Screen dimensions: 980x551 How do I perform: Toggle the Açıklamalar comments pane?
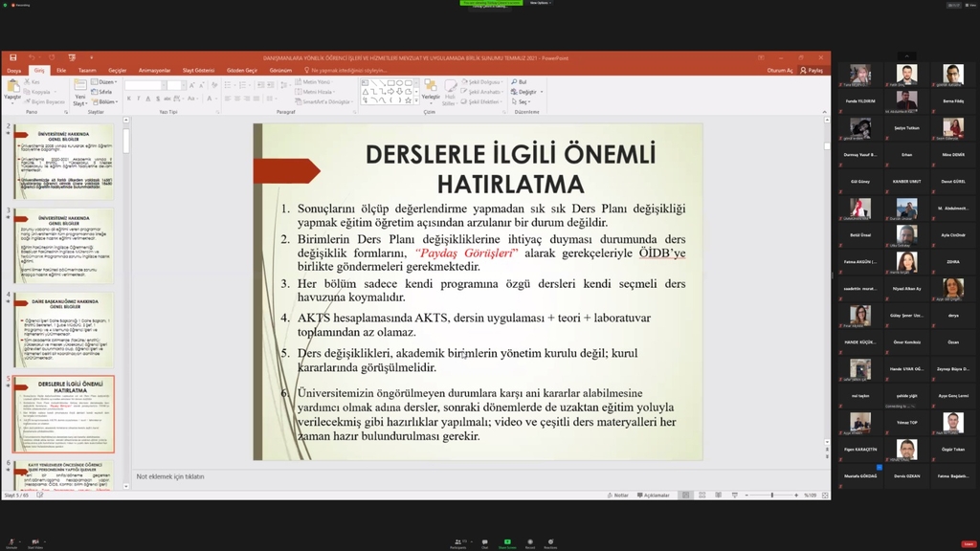pyautogui.click(x=654, y=496)
